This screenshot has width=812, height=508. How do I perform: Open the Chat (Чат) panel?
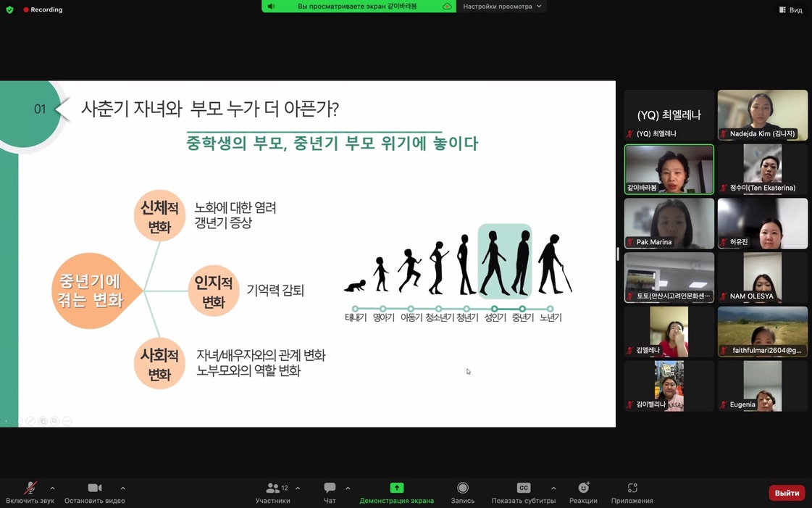tap(330, 489)
